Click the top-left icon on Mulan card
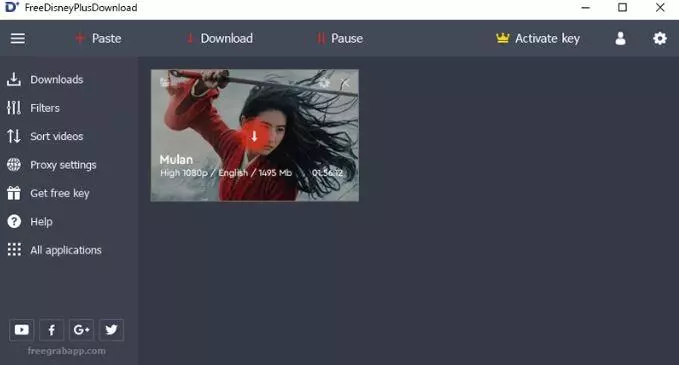 pyautogui.click(x=165, y=82)
